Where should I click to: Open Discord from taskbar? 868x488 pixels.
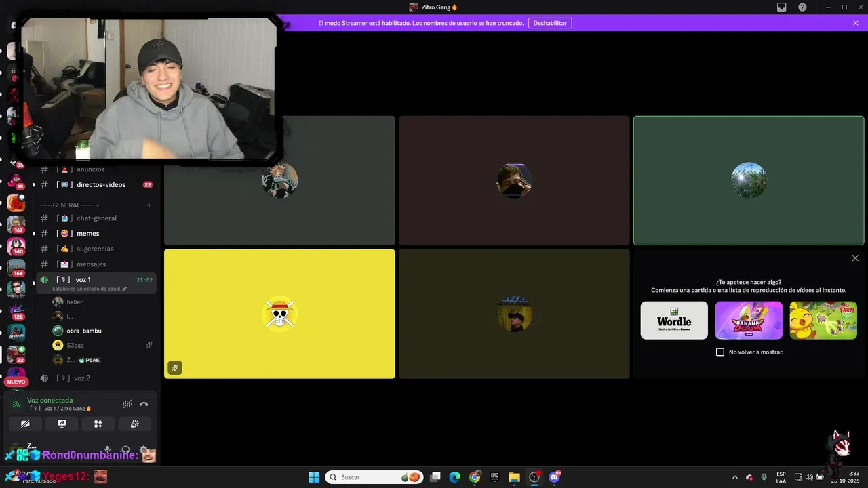tap(554, 477)
